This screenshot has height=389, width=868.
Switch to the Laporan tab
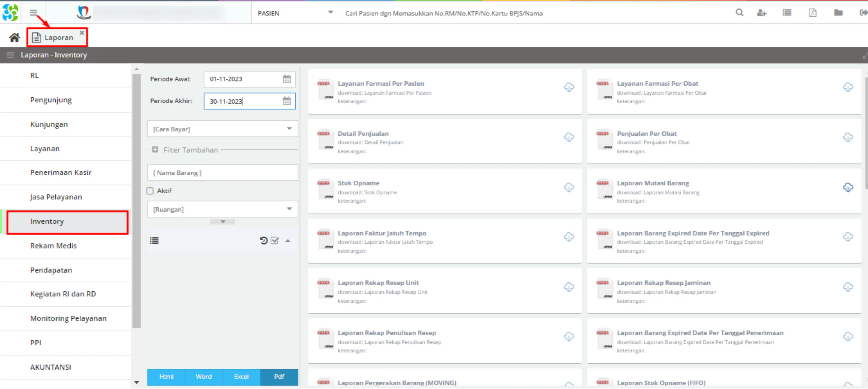coord(57,38)
